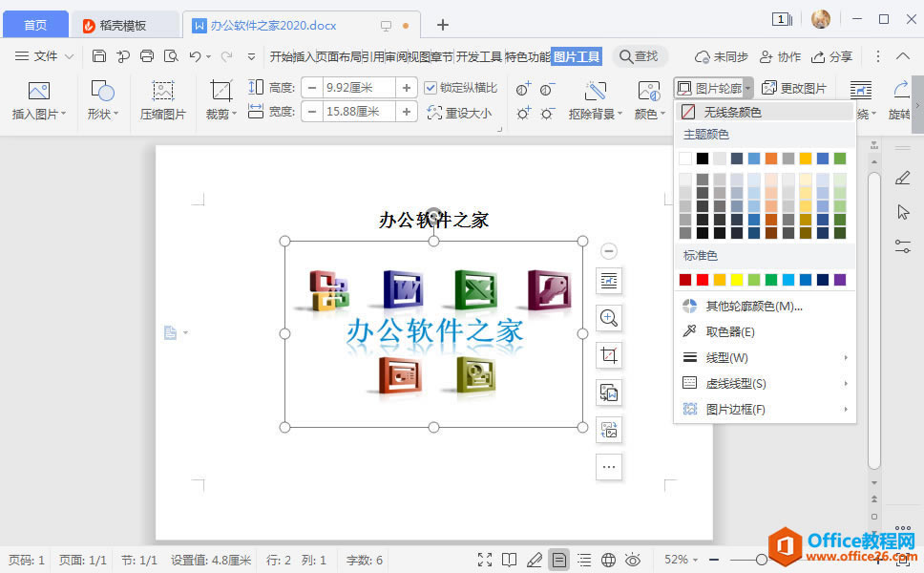Viewport: 924px width, 573px height.
Task: Click the Not Synced (未同步) button
Action: pos(722,56)
